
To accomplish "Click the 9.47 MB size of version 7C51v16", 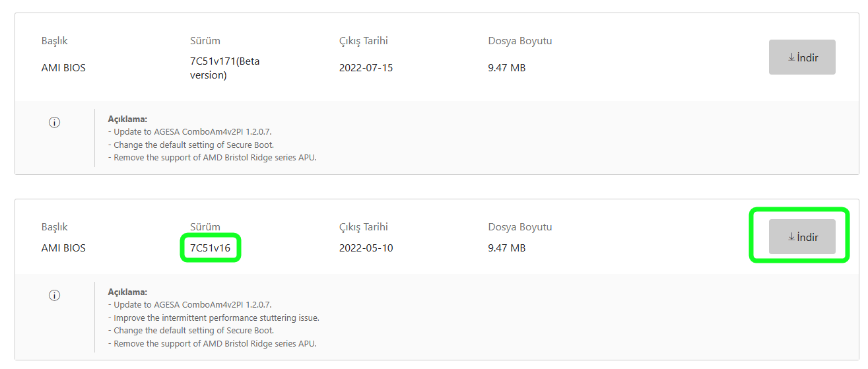I will 506,248.
